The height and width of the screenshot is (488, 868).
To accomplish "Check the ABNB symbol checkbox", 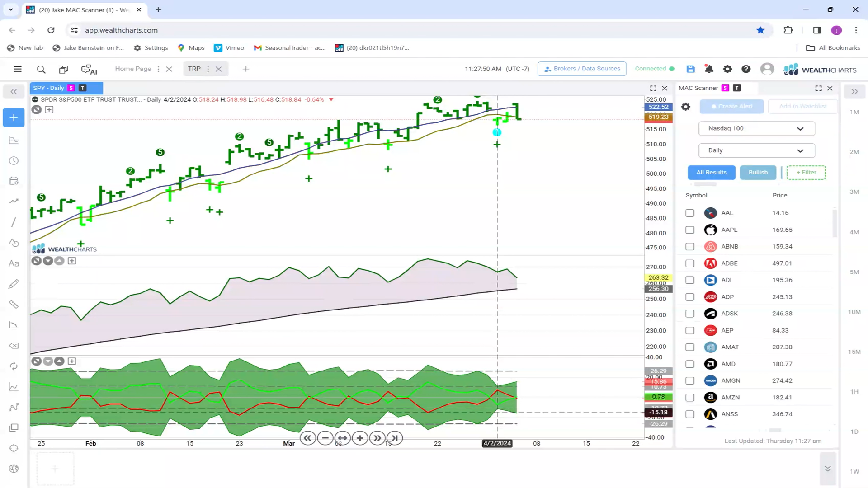I will coord(689,246).
